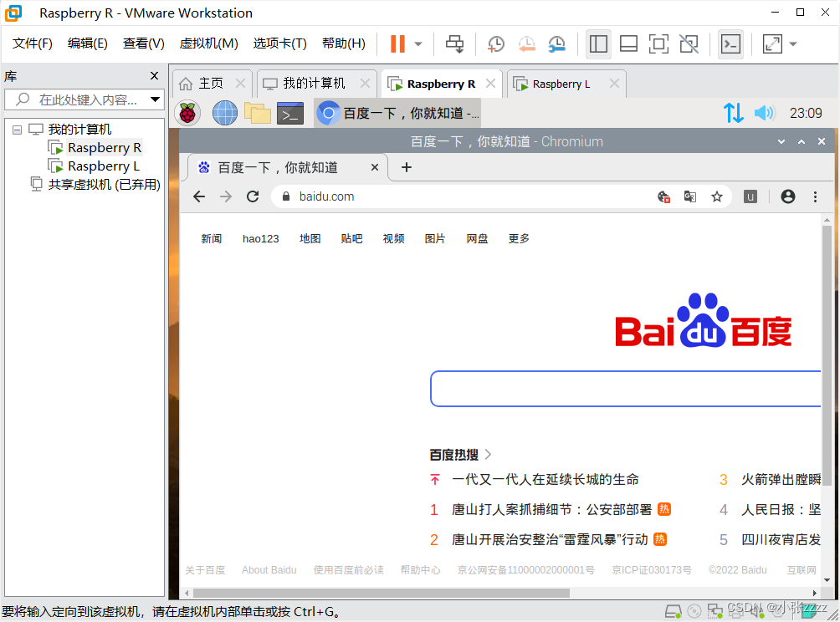The image size is (840, 622).
Task: Toggle the VMware library sidebar
Action: (598, 43)
